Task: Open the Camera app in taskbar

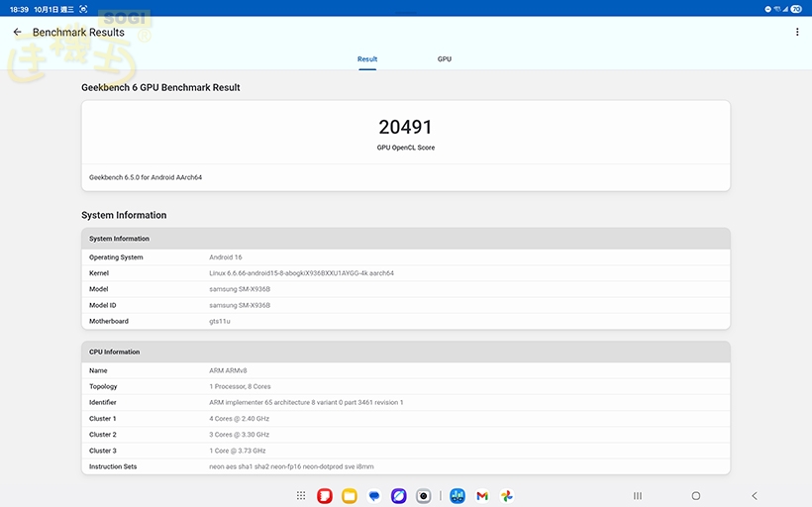Action: [424, 496]
